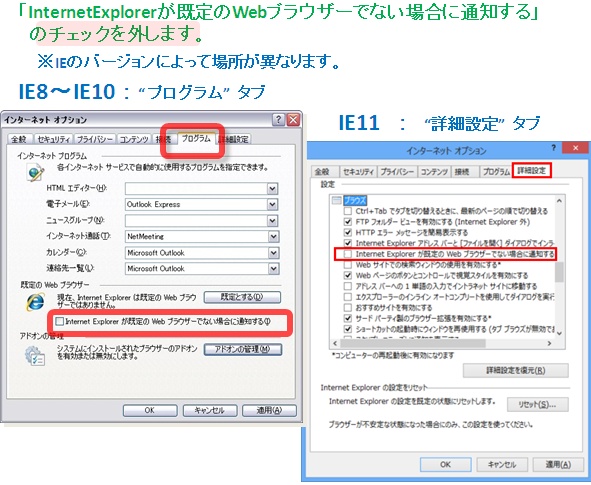Click the globe and pencil Internet programs icon

[35, 173]
